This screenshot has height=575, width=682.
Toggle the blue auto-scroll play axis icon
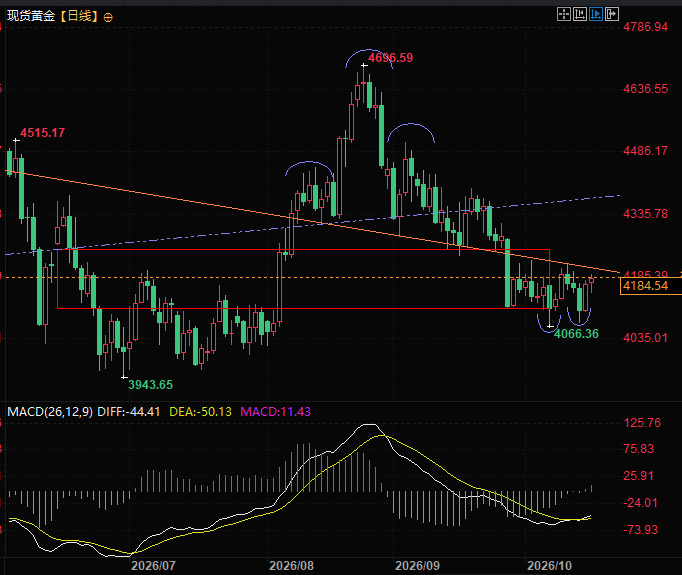[596, 14]
